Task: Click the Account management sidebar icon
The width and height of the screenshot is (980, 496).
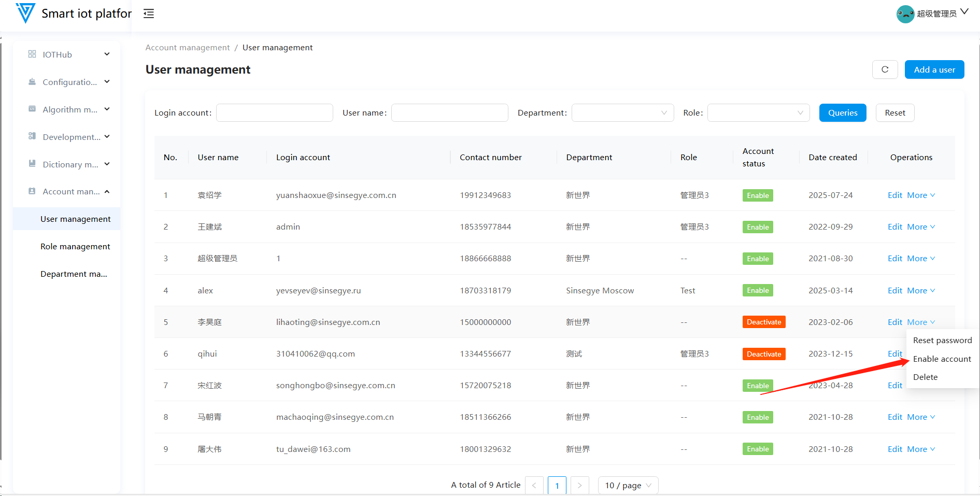Action: (x=32, y=191)
